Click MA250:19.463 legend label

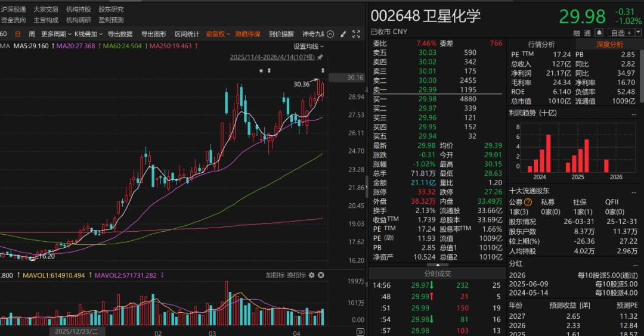click(171, 46)
